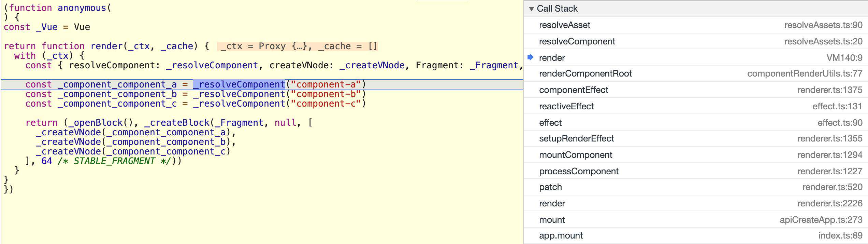Click the _createBlock call in code

[177, 123]
